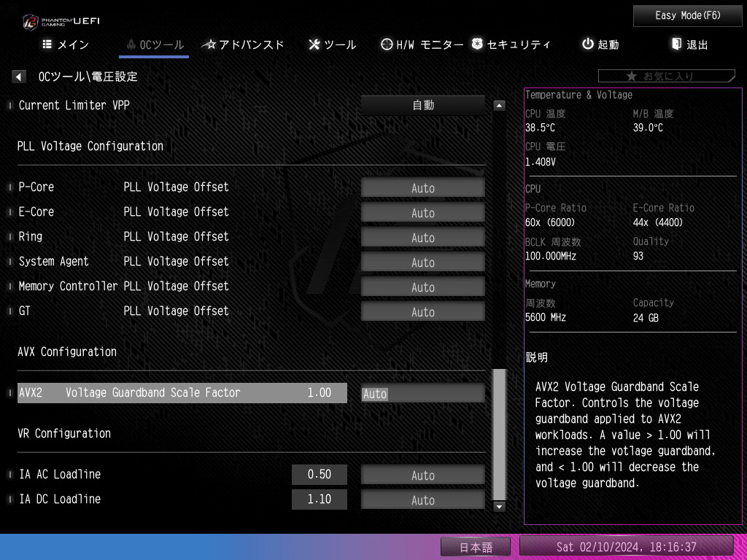Click the settings list scrollbar thumb
Screen dimensions: 747x560
point(499,435)
